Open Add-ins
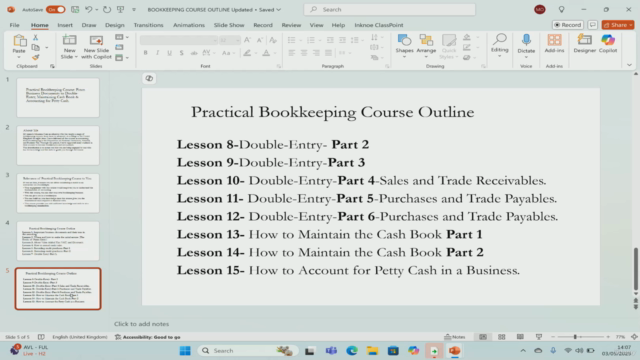Viewport: 640px width, 360px height. tap(554, 44)
